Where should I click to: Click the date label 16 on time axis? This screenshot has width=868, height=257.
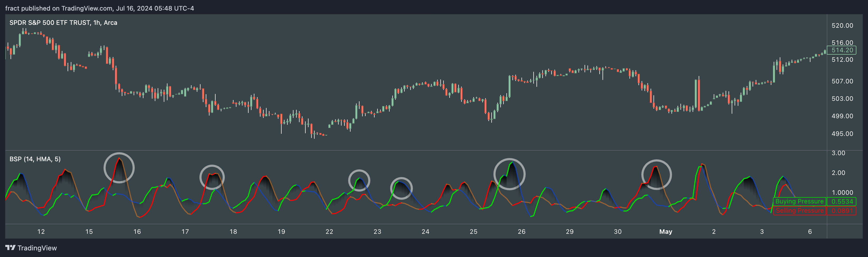(137, 231)
